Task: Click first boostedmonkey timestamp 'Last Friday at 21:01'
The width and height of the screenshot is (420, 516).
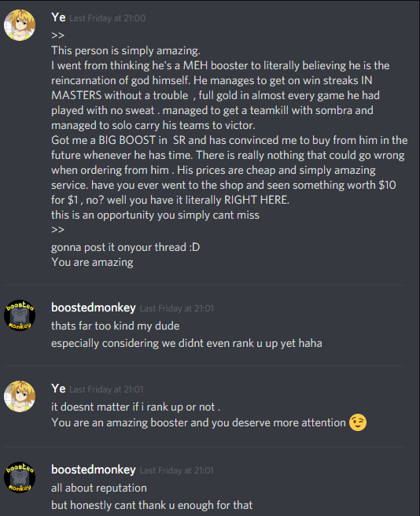Action: [x=177, y=308]
